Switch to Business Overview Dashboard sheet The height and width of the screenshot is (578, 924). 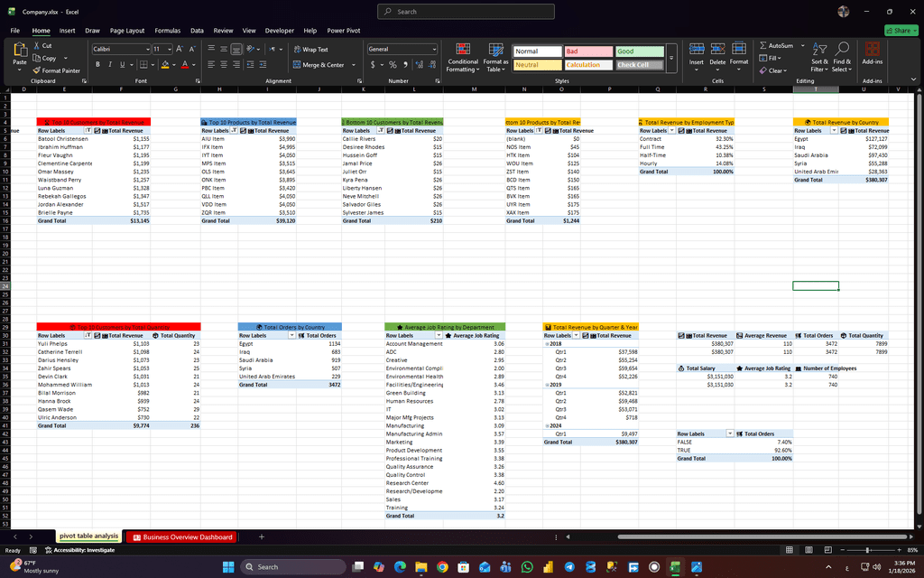(183, 537)
